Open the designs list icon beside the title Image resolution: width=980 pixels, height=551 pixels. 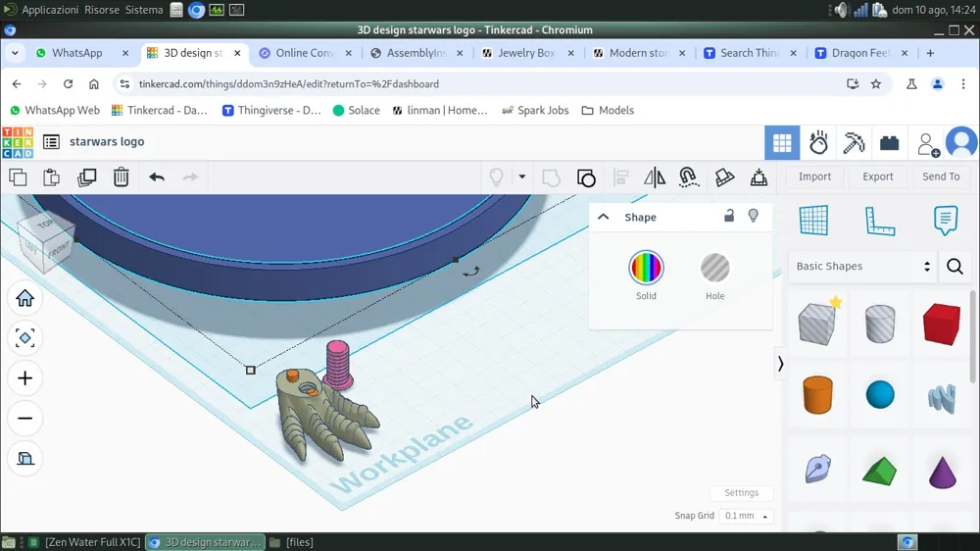(51, 142)
